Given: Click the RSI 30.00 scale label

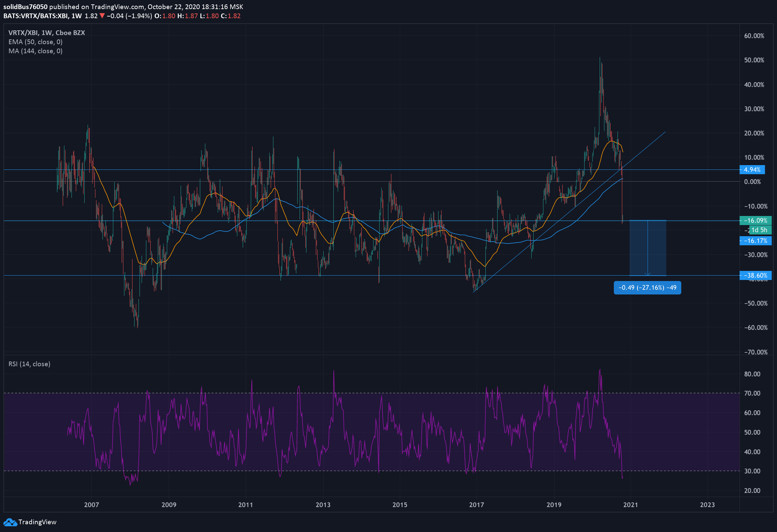Looking at the screenshot, I should point(752,471).
